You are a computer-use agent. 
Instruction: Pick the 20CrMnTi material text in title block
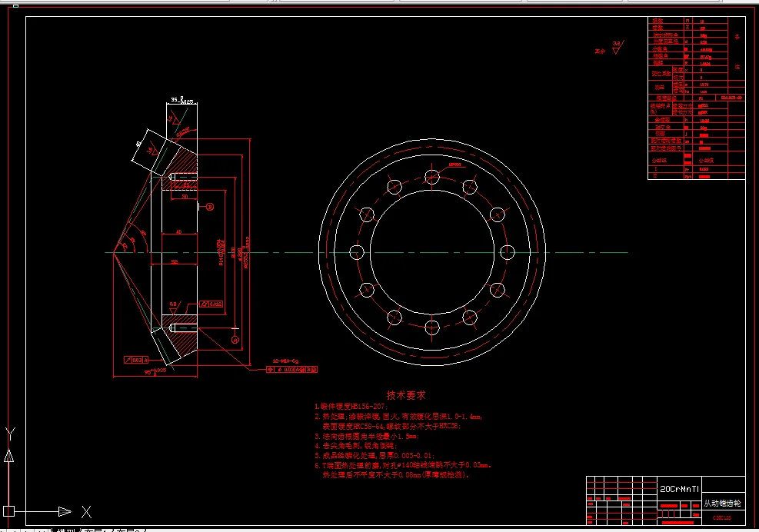[680, 489]
